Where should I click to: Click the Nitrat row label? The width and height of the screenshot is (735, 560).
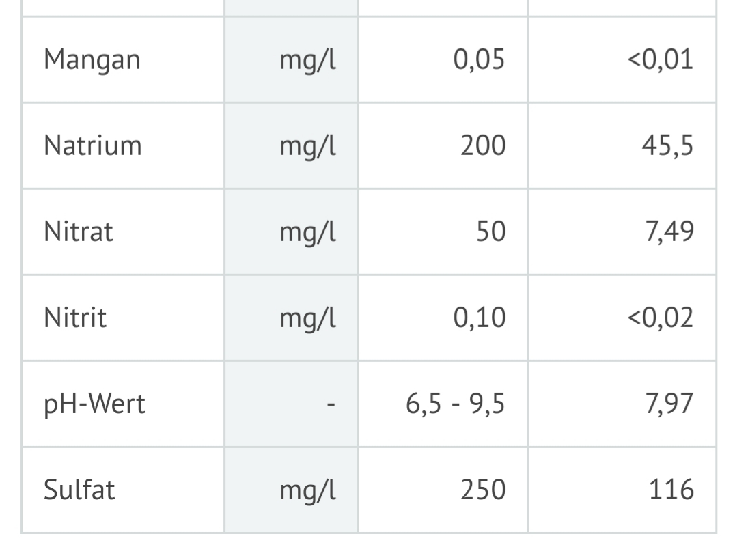pos(79,232)
